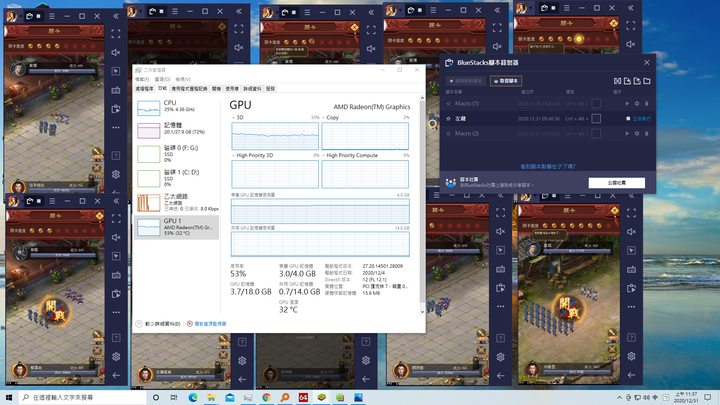
Task: Toggle star on the running second macro
Action: click(449, 118)
